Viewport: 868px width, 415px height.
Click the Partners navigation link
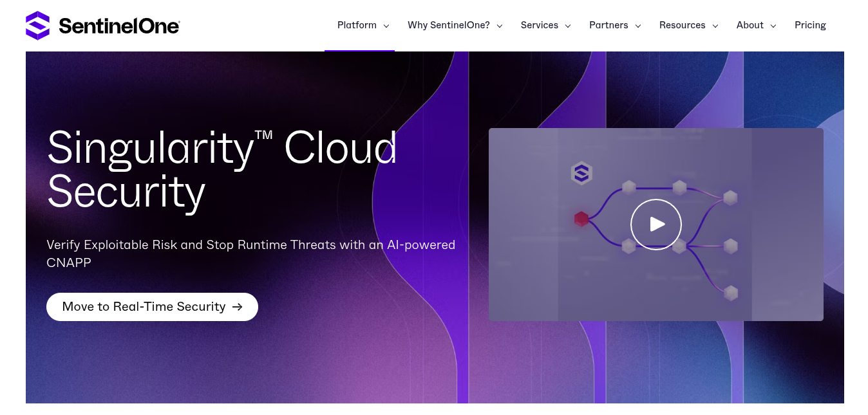pos(609,25)
